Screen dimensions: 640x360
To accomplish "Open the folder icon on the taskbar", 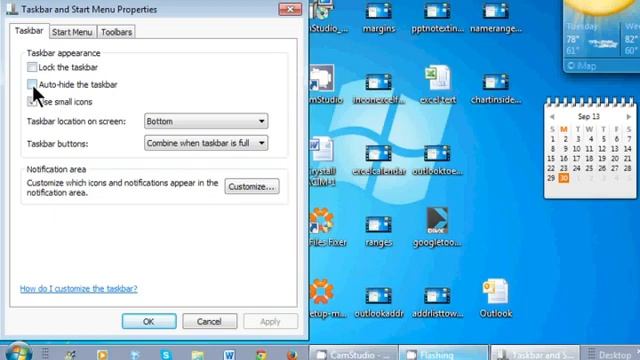I will click(198, 354).
